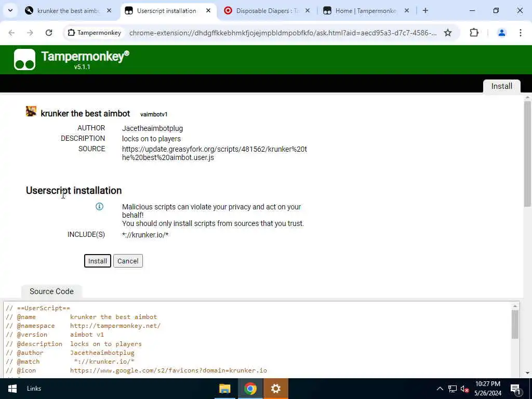532x399 pixels.
Task: Show hidden system tray icons
Action: [440, 389]
